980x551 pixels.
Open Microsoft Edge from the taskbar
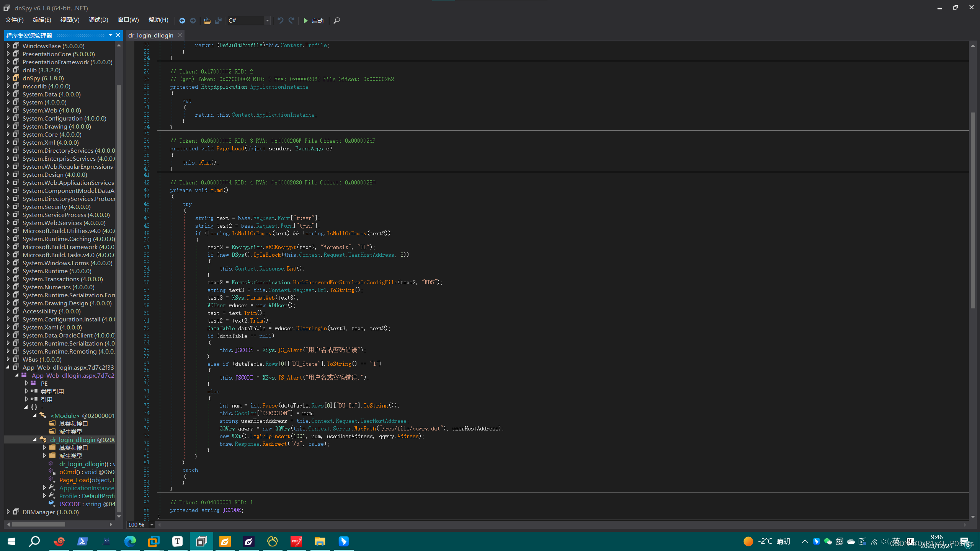click(x=130, y=541)
